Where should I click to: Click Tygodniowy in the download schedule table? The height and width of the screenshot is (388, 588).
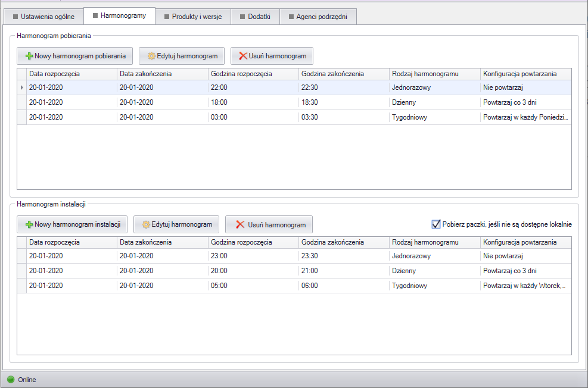[x=435, y=117]
